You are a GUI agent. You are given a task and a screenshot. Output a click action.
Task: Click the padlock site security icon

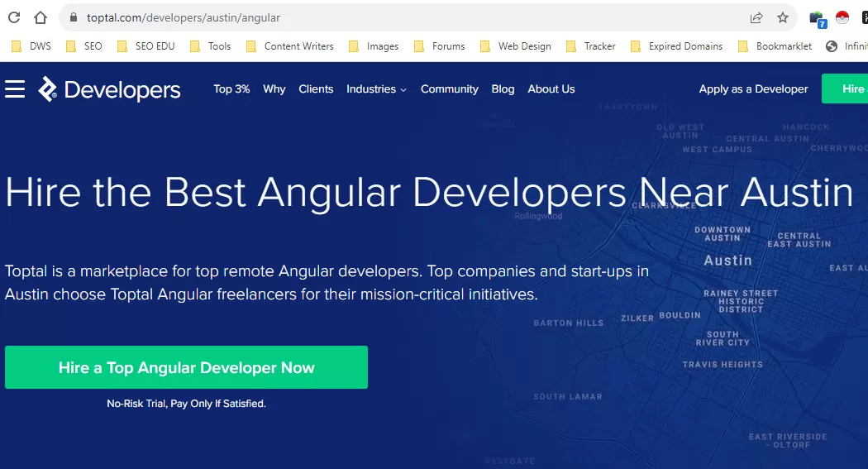(x=74, y=17)
